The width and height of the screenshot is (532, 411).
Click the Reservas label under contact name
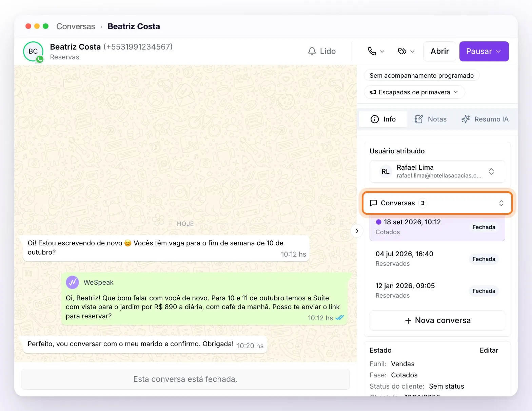click(64, 57)
